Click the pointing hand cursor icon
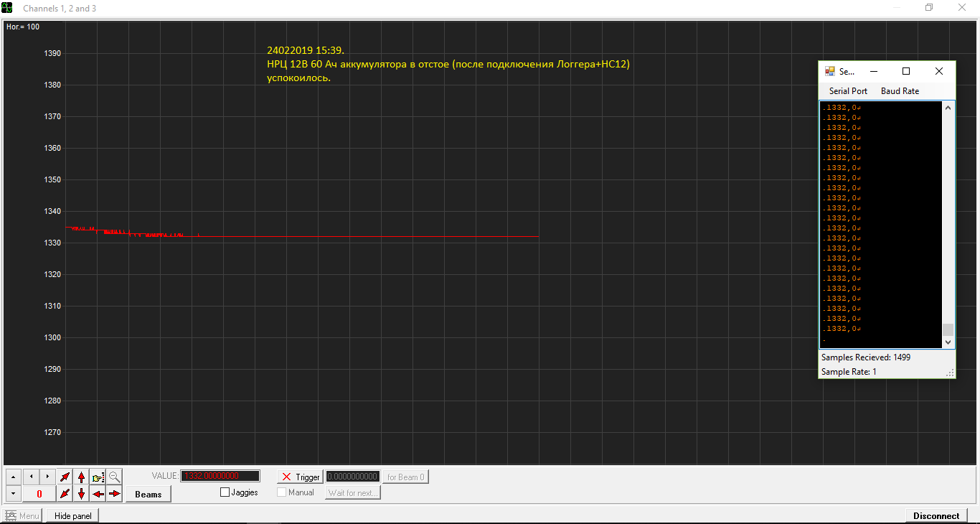Viewport: 980px width, 524px height. (98, 477)
